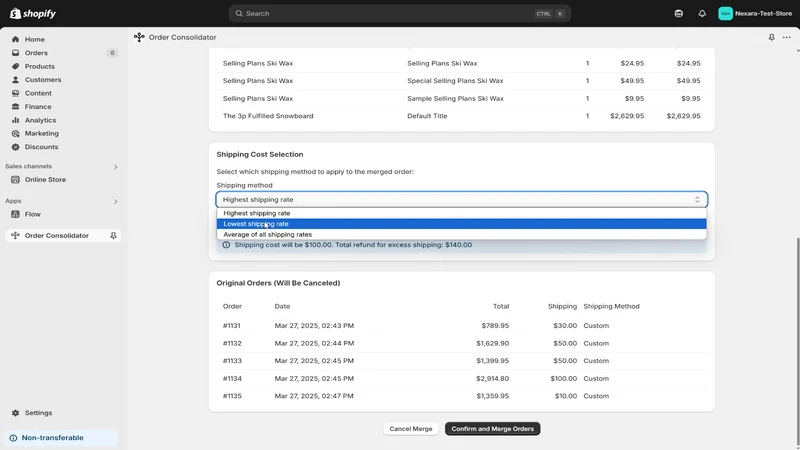Click the Home icon in sidebar

[15, 39]
